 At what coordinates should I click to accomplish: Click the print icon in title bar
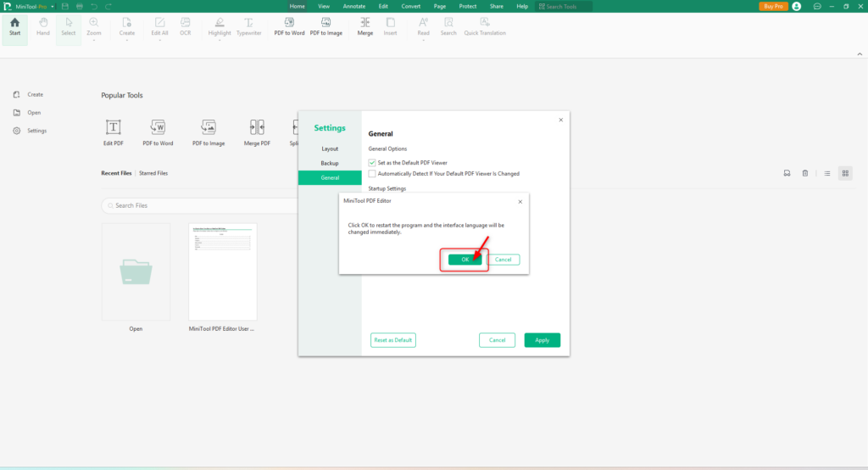click(x=80, y=6)
